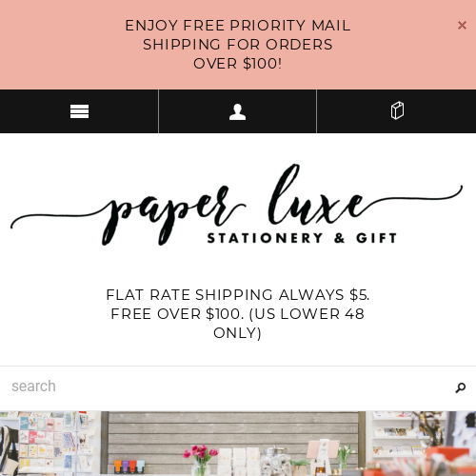The height and width of the screenshot is (476, 476).
Task: Open the account user icon
Action: coord(237,111)
